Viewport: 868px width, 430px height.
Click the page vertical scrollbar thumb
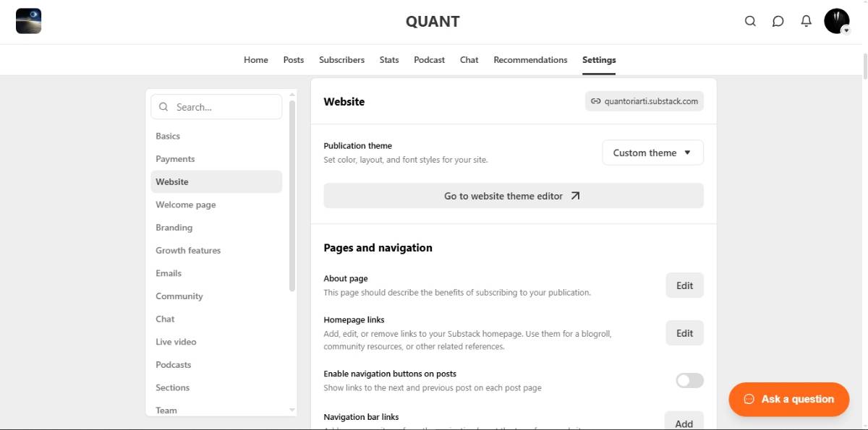click(864, 66)
